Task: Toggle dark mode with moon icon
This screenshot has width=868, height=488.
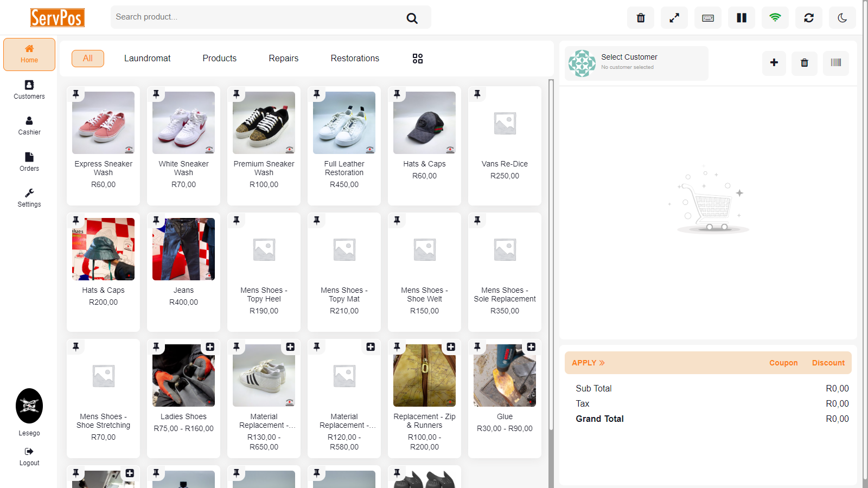Action: coord(843,18)
